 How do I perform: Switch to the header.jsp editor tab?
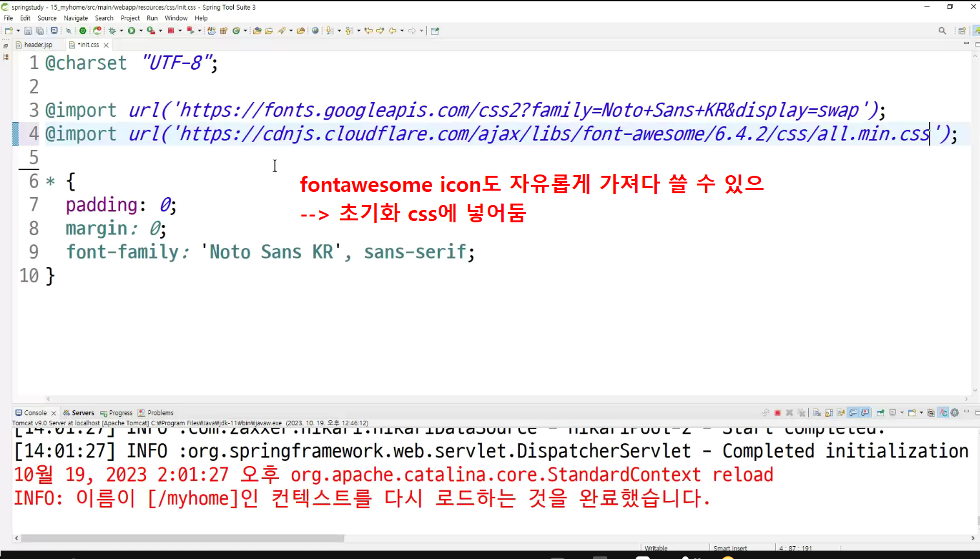point(38,45)
